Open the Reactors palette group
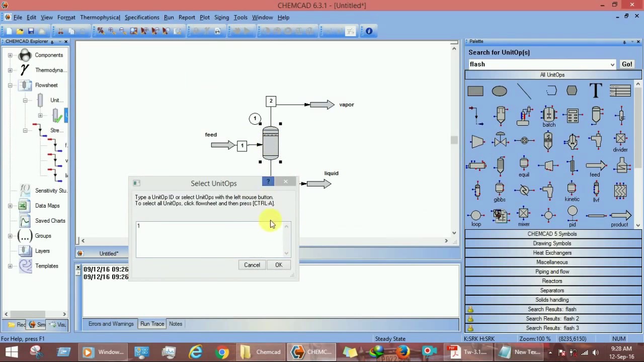This screenshot has width=644, height=362. 552,281
